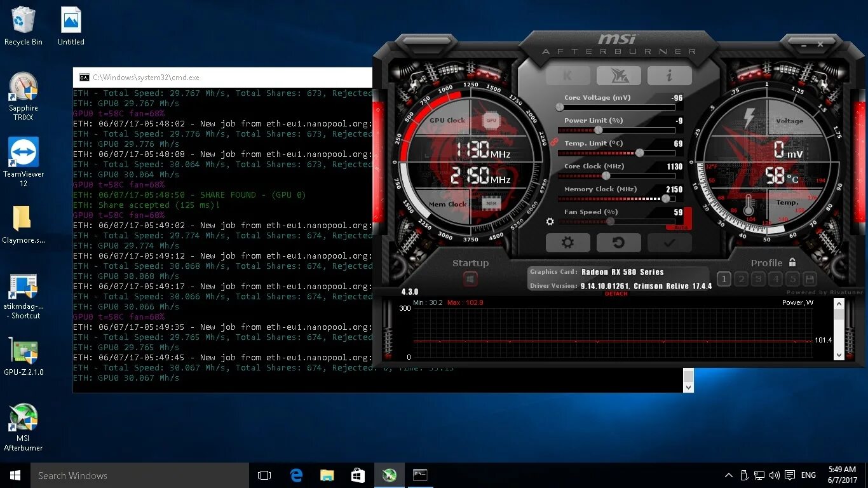Screen dimensions: 868x488
Task: Click Memory Clock value 2150 field
Action: pos(675,189)
